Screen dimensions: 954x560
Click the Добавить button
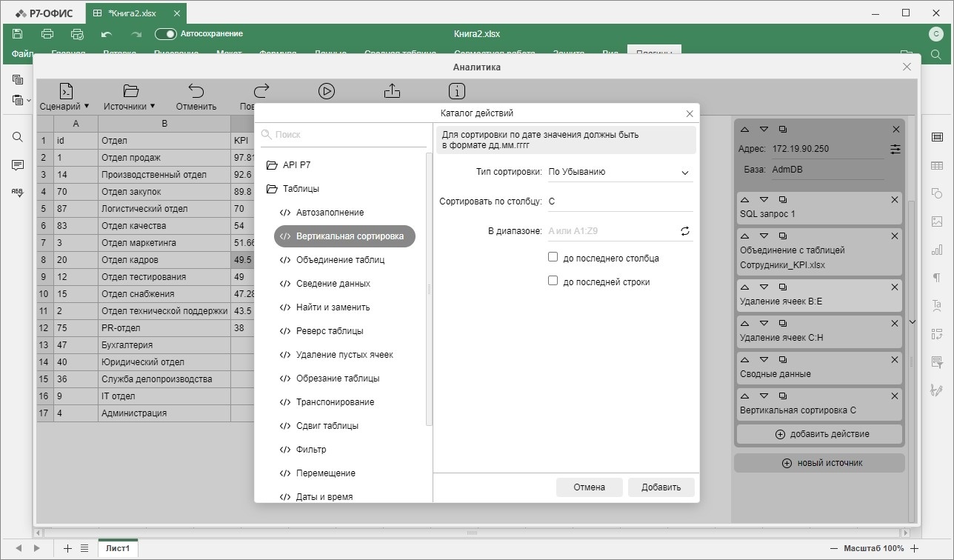(x=661, y=487)
